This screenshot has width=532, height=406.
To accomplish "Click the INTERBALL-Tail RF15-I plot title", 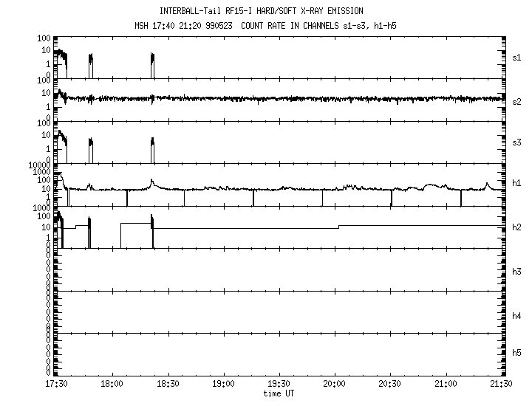I will (262, 11).
